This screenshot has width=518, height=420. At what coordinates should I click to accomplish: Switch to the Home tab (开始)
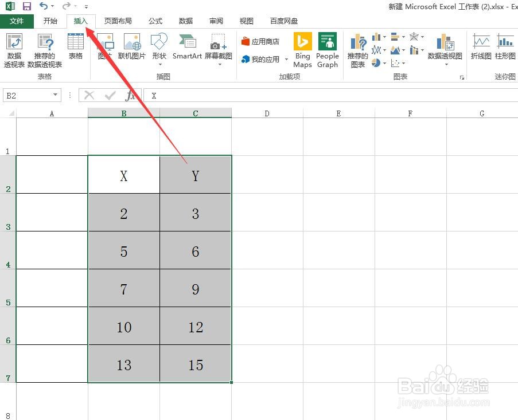point(50,21)
